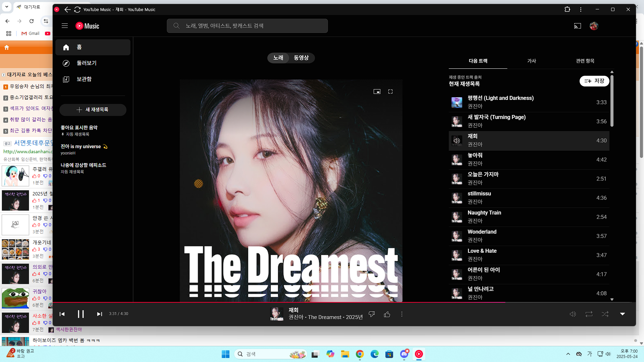The height and width of the screenshot is (362, 644).
Task: Open the 가사 lyrics tab
Action: 532,61
